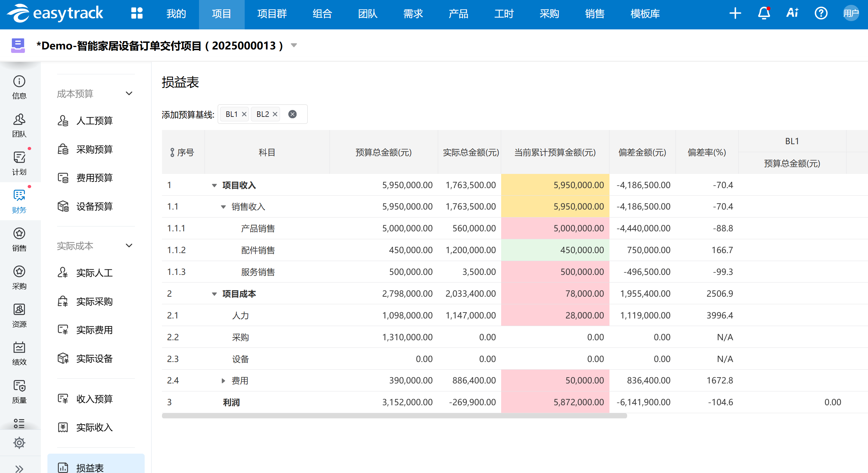
Task: Open the settings gear in sidebar
Action: 19,443
